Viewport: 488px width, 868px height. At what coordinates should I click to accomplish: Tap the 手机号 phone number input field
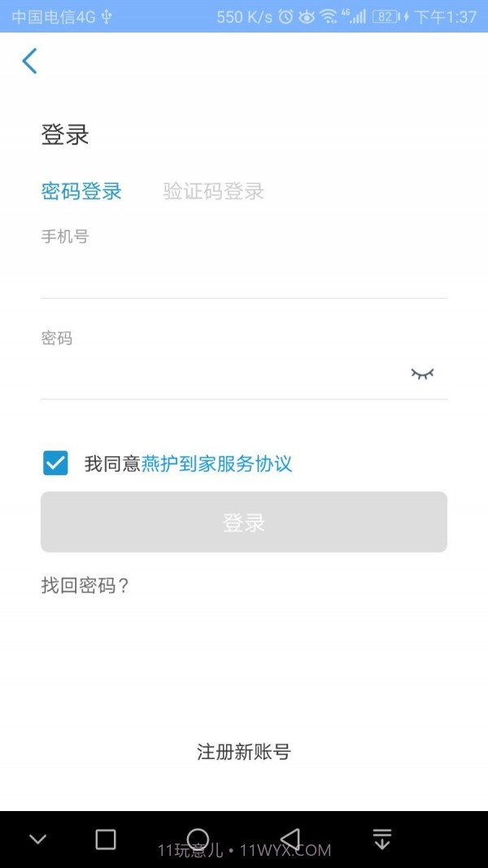(x=244, y=260)
